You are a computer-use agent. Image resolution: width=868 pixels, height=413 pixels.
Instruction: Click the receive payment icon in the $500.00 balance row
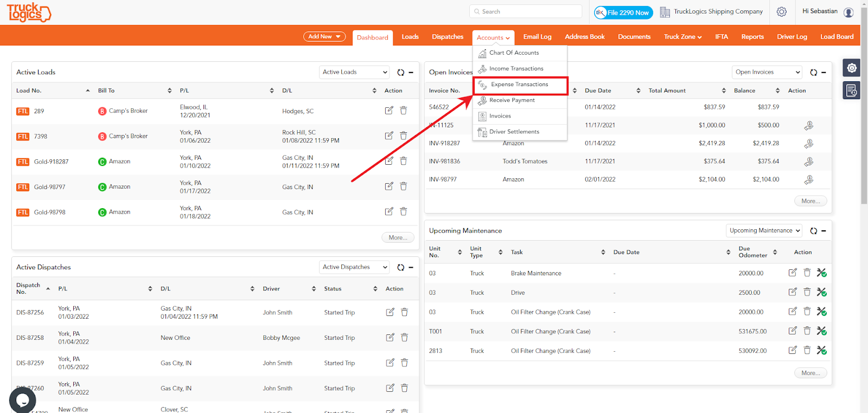pos(809,125)
